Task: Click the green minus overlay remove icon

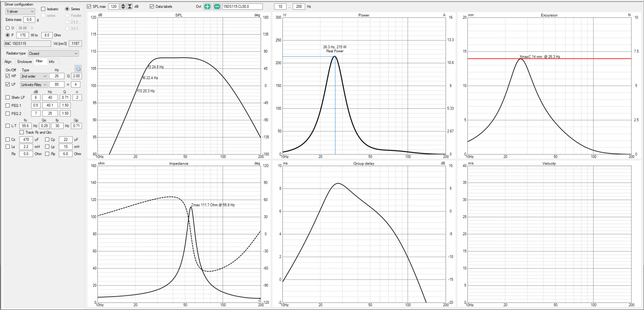Action: pyautogui.click(x=217, y=6)
